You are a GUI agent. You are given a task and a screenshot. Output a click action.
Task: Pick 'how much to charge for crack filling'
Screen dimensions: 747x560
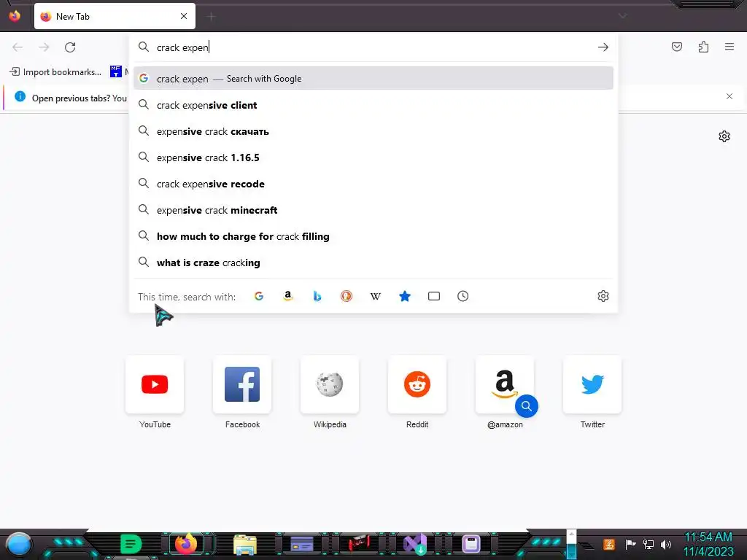(373, 236)
